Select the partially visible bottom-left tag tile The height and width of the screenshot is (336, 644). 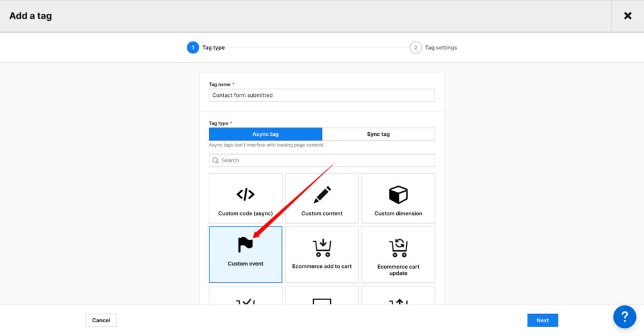(245, 296)
